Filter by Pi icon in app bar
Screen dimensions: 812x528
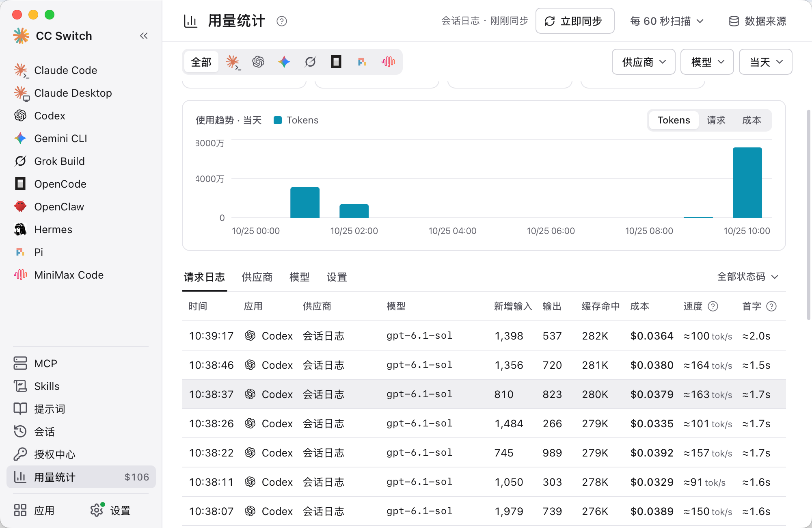(x=362, y=62)
